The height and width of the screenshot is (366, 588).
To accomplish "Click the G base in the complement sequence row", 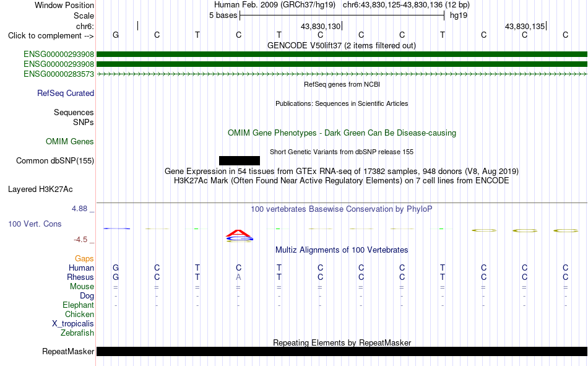I will [x=116, y=35].
